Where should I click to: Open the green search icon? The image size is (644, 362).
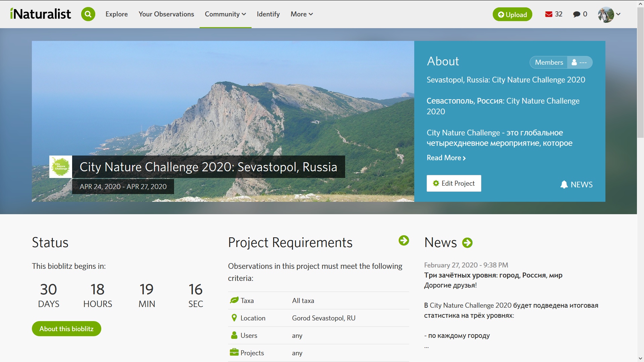click(x=88, y=14)
